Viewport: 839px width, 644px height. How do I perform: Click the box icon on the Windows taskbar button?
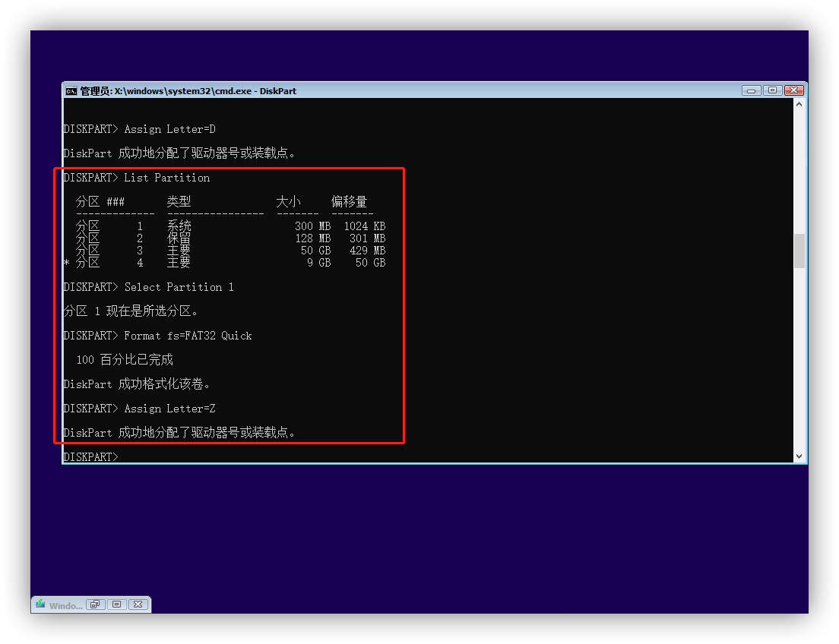116,604
